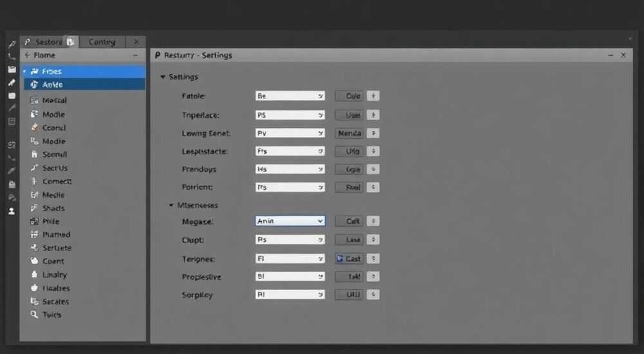The image size is (644, 354).
Task: Click the stepper next to Cule button
Action: tap(373, 96)
